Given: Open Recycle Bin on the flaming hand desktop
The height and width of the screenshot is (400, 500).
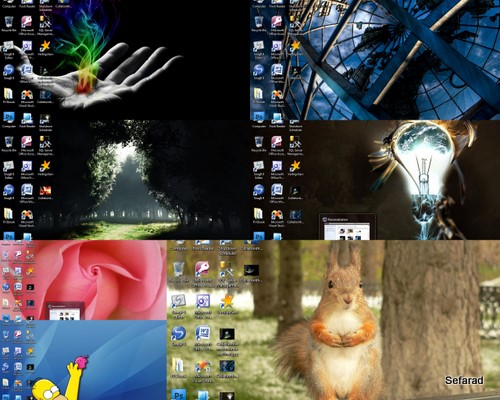Looking at the screenshot, I should pos(9,22).
